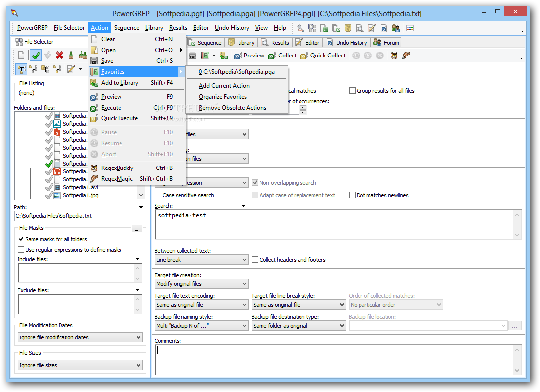Enable Use regular expressions to define masks
The width and height of the screenshot is (540, 392).
[21, 249]
